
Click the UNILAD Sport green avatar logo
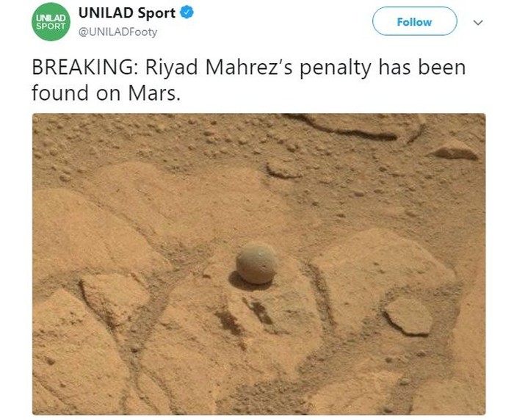(x=51, y=21)
